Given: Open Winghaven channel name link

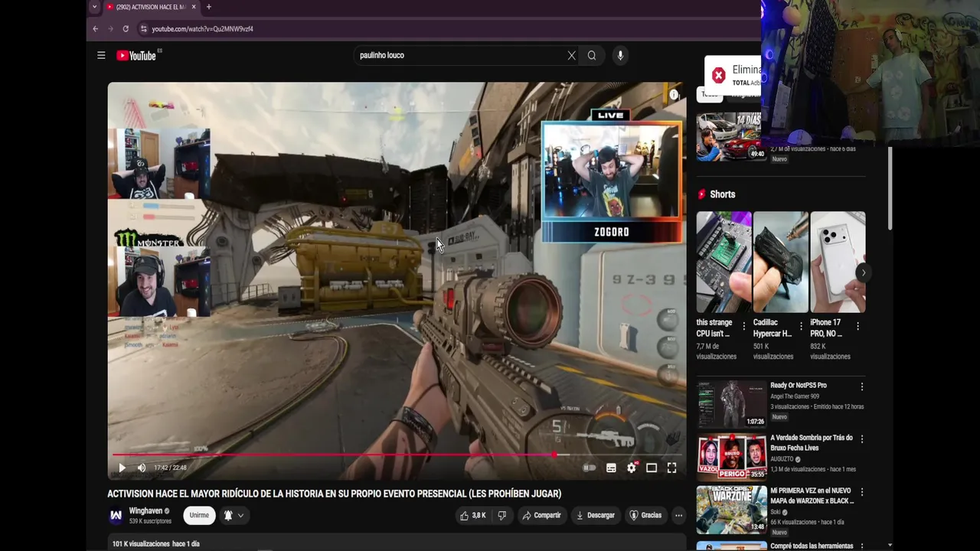Looking at the screenshot, I should [145, 511].
